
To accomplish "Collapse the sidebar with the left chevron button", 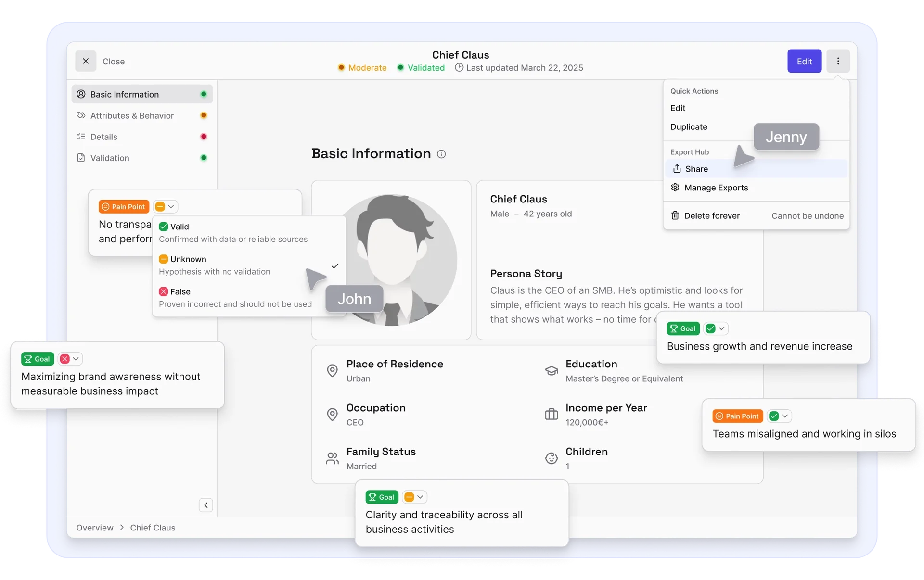I will (205, 505).
